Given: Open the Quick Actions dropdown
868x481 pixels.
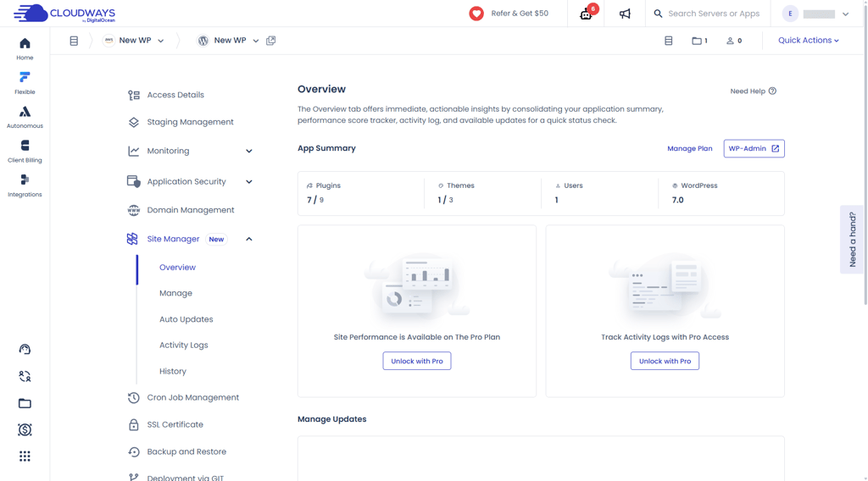Looking at the screenshot, I should (x=808, y=41).
